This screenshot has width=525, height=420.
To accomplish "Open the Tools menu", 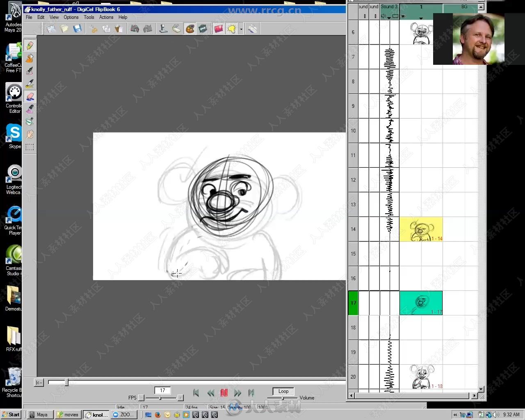I will pos(89,17).
